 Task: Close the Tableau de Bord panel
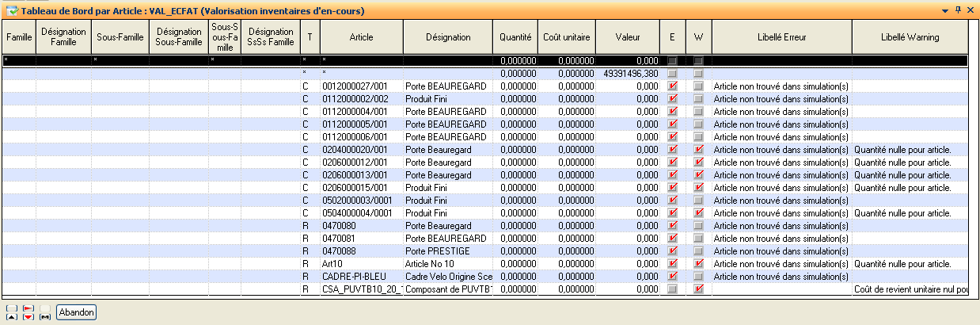971,10
